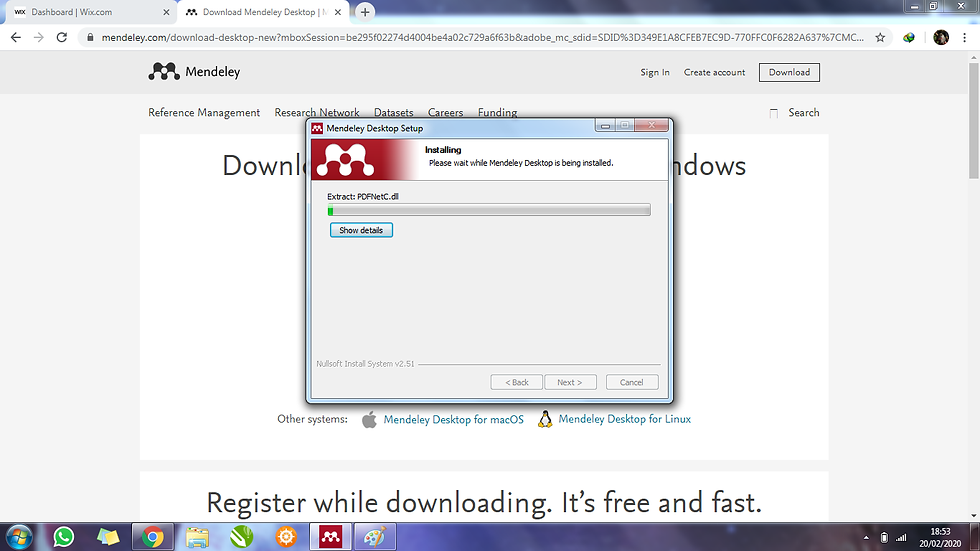The width and height of the screenshot is (980, 551).
Task: Go forward in browser history
Action: point(39,37)
